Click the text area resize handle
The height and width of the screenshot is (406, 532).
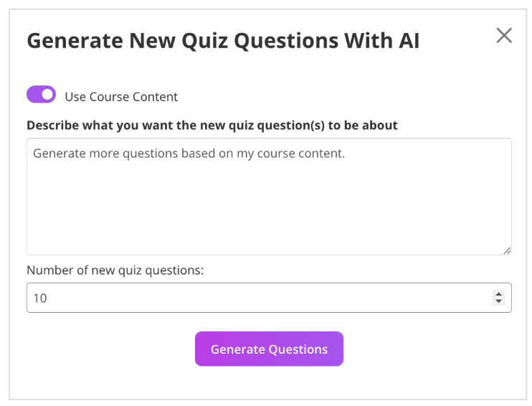(507, 250)
